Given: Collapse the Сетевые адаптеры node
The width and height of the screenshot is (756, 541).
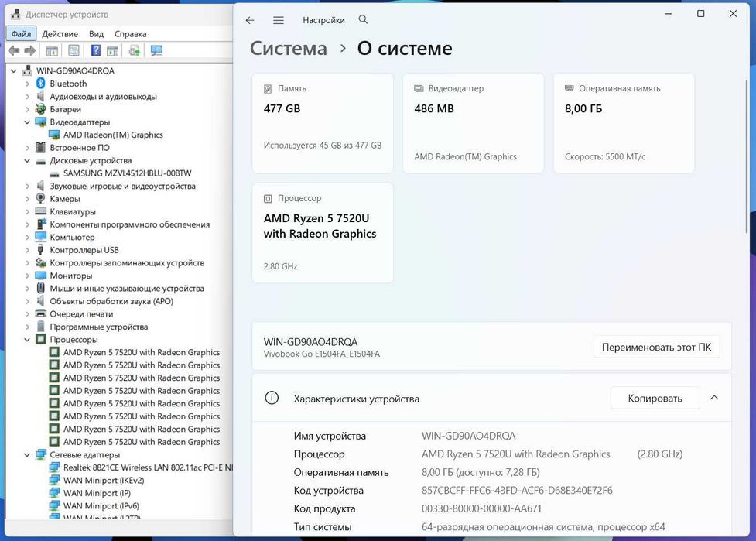Looking at the screenshot, I should click(x=27, y=454).
